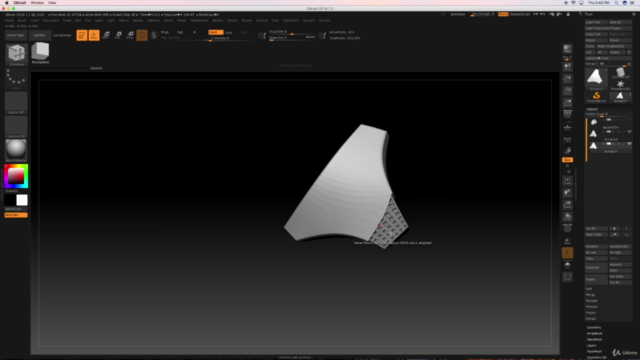Toggle eye visibility of Extract6 subtool

click(x=629, y=132)
